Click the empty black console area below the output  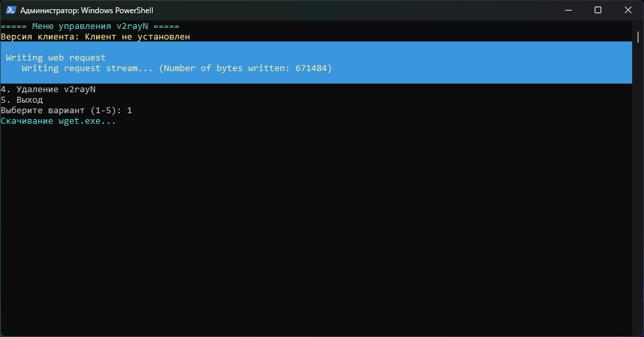click(316, 230)
